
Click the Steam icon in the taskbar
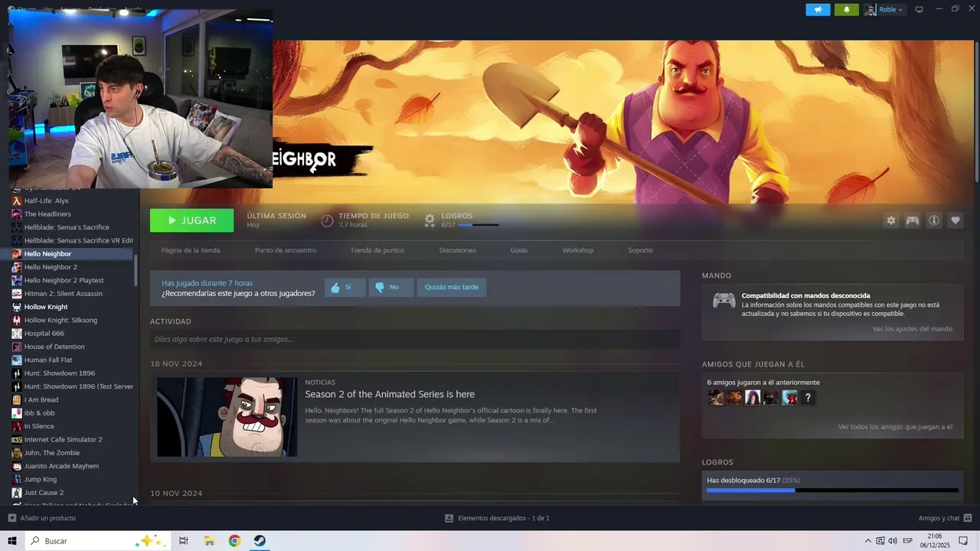click(x=260, y=541)
